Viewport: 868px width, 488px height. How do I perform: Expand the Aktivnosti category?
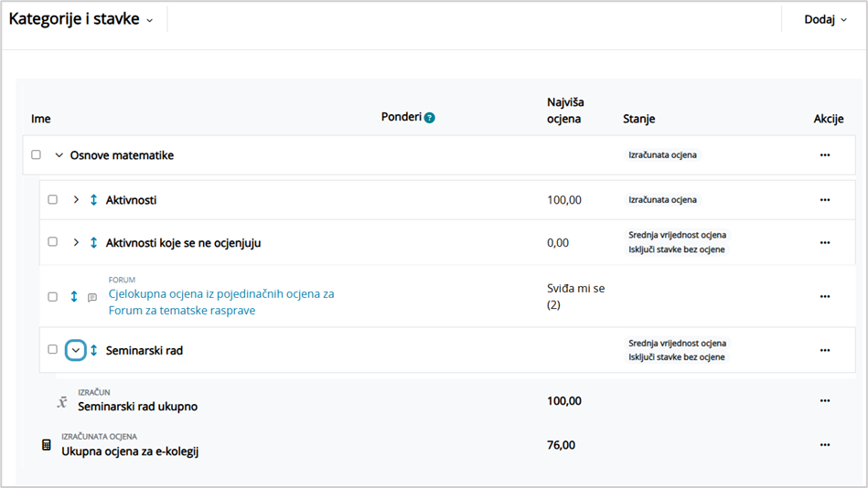(76, 200)
